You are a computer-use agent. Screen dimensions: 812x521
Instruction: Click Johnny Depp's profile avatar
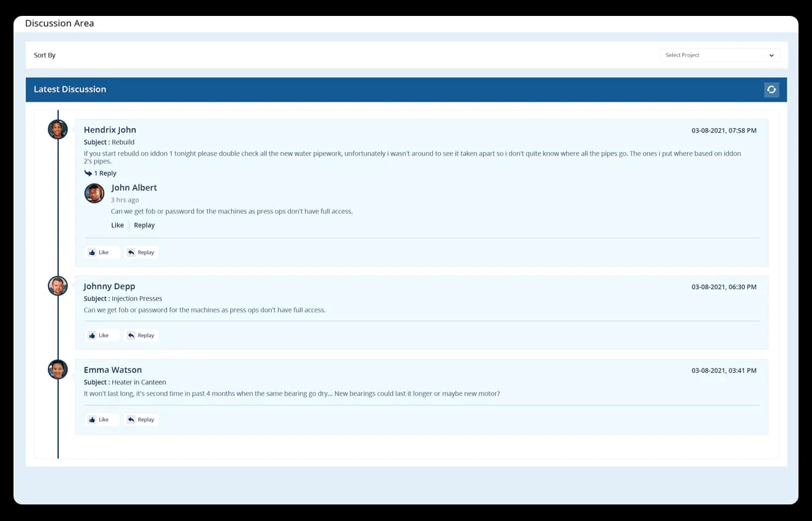tap(58, 286)
